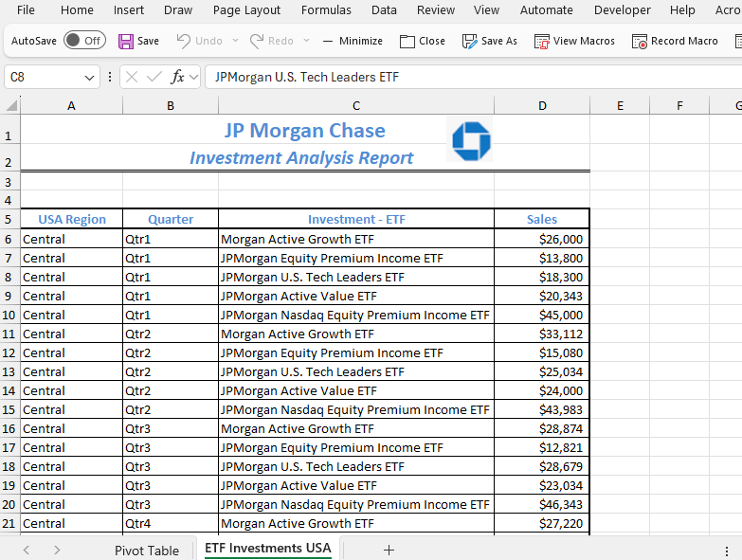Open the Name Box dropdown

coord(90,77)
